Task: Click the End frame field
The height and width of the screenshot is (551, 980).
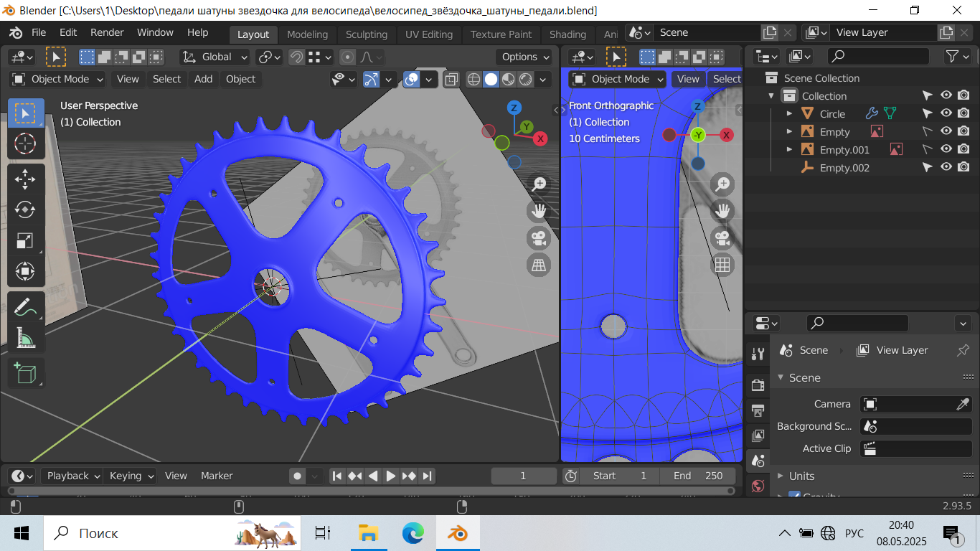Action: click(698, 476)
